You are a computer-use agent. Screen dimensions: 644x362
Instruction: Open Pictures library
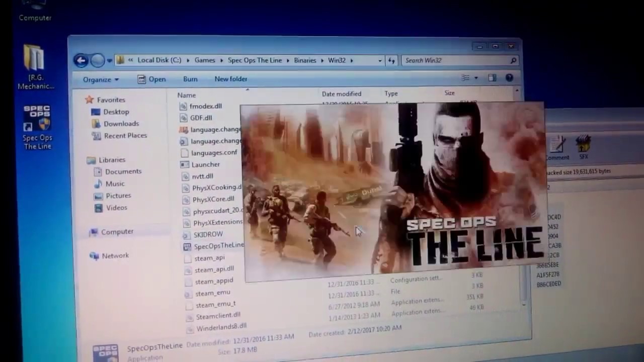point(112,196)
